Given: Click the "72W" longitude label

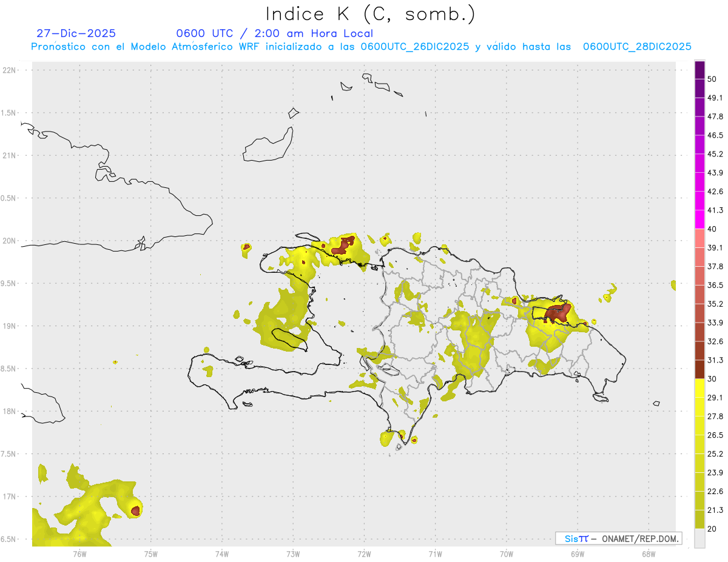Looking at the screenshot, I should tap(364, 554).
